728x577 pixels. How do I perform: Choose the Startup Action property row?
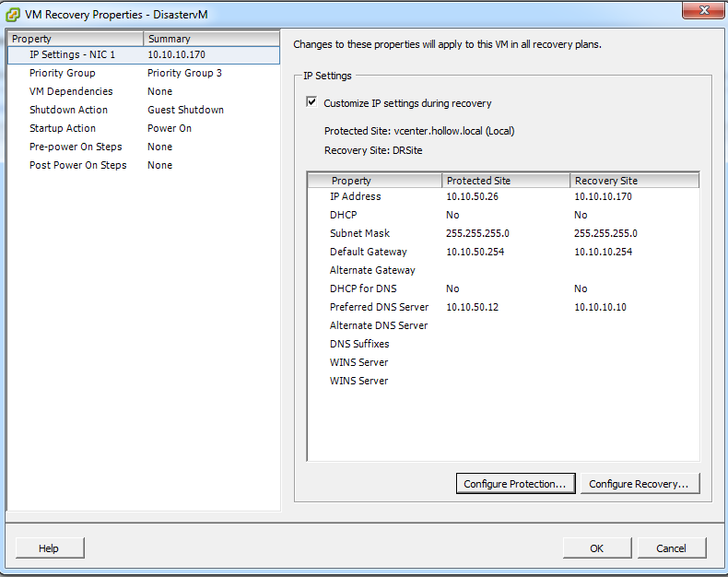point(62,128)
